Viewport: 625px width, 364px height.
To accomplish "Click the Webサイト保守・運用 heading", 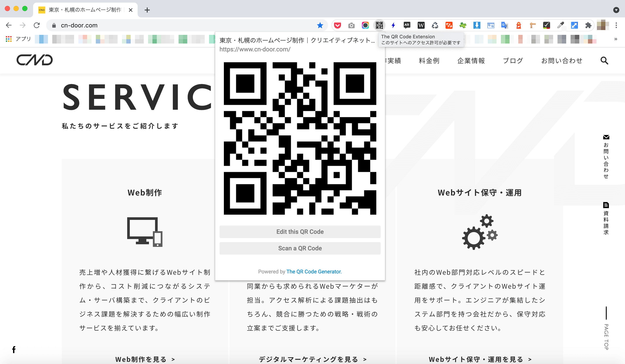I will [x=480, y=193].
